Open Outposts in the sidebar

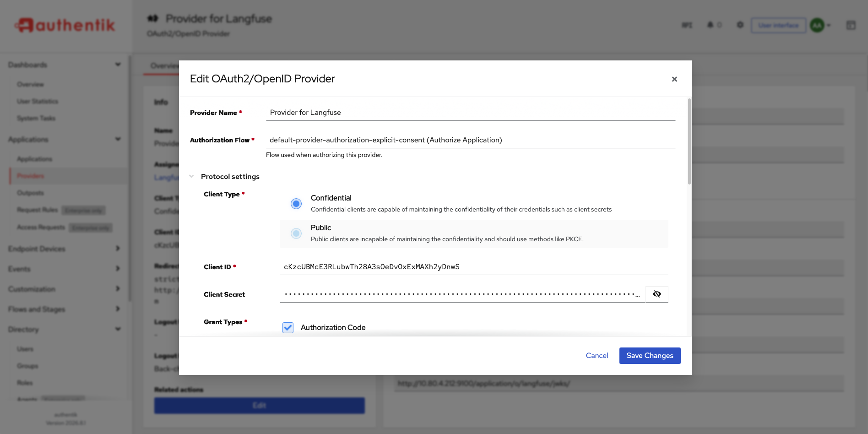30,193
